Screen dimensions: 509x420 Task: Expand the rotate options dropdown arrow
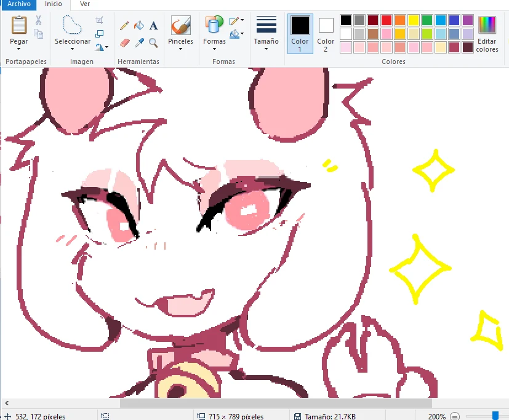(x=107, y=47)
